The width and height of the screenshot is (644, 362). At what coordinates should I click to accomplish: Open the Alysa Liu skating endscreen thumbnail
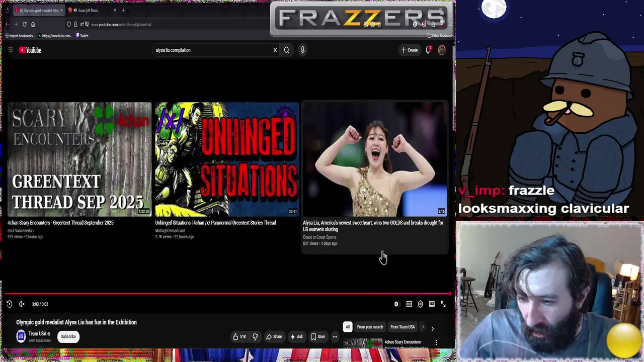(x=375, y=159)
